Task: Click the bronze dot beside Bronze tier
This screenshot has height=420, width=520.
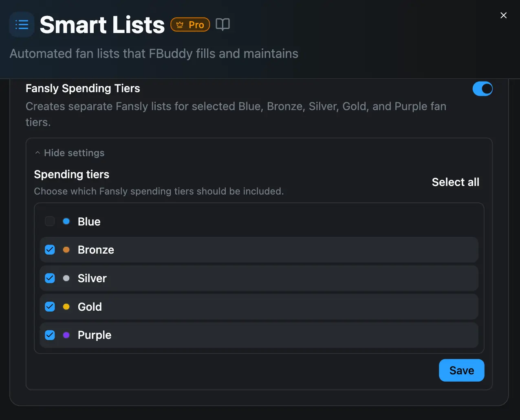Action: (66, 250)
